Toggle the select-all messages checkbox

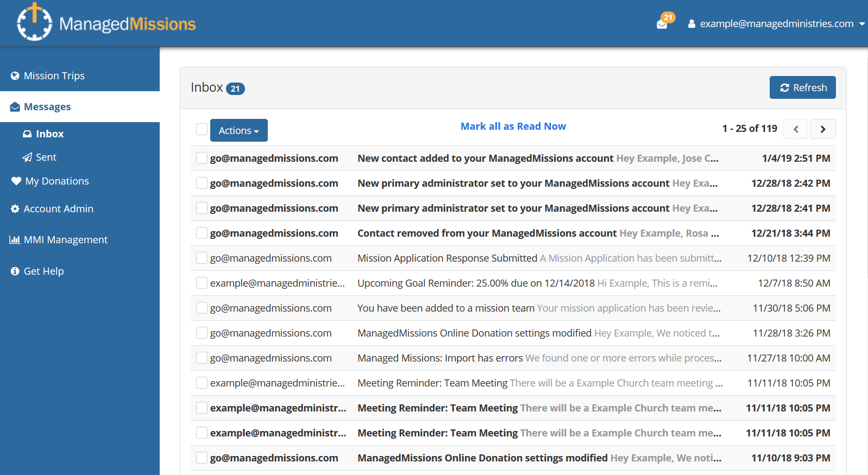pos(202,129)
